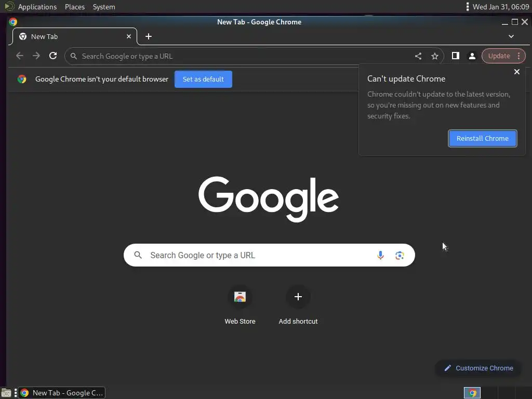Select the New Tab tab
The height and width of the screenshot is (399, 532).
coord(75,37)
